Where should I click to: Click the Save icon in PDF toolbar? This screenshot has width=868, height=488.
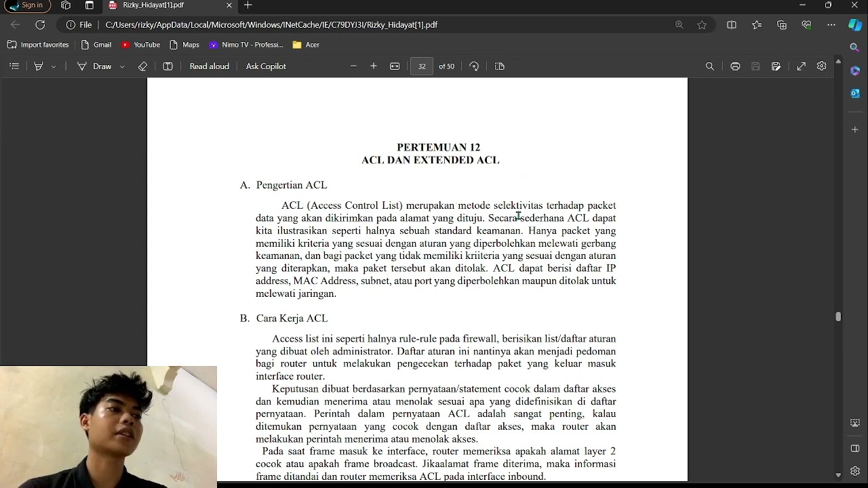tap(755, 66)
